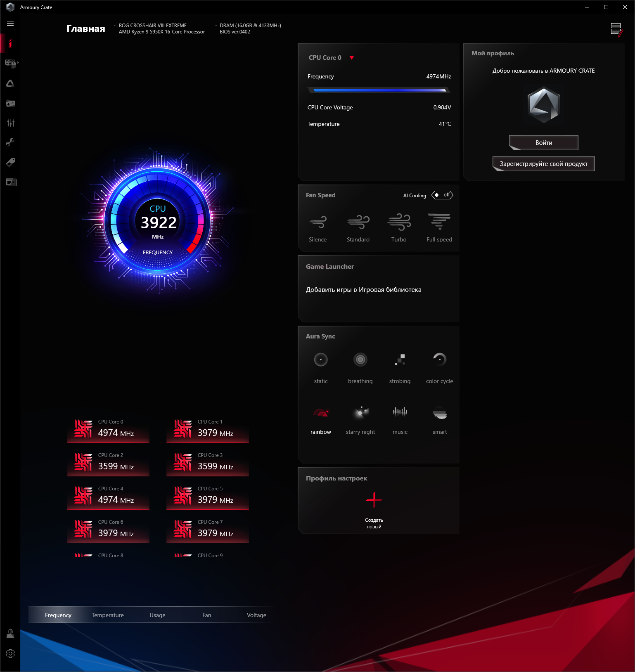
Task: Click Зарегистрируйте свой продукт button
Action: 543,164
